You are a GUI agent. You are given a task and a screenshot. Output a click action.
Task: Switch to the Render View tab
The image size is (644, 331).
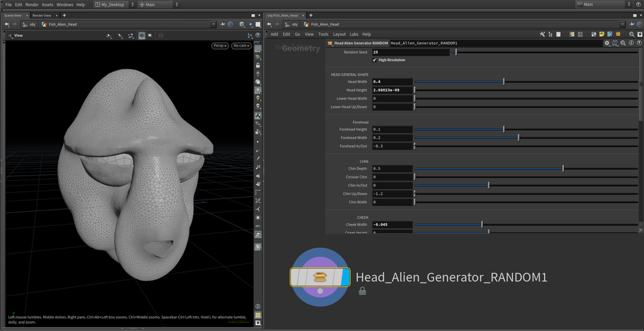click(x=42, y=15)
